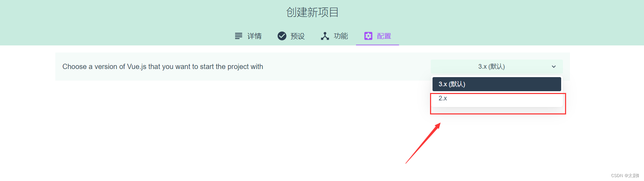
Task: Click the red outline box's bottom edge
Action: [498, 114]
